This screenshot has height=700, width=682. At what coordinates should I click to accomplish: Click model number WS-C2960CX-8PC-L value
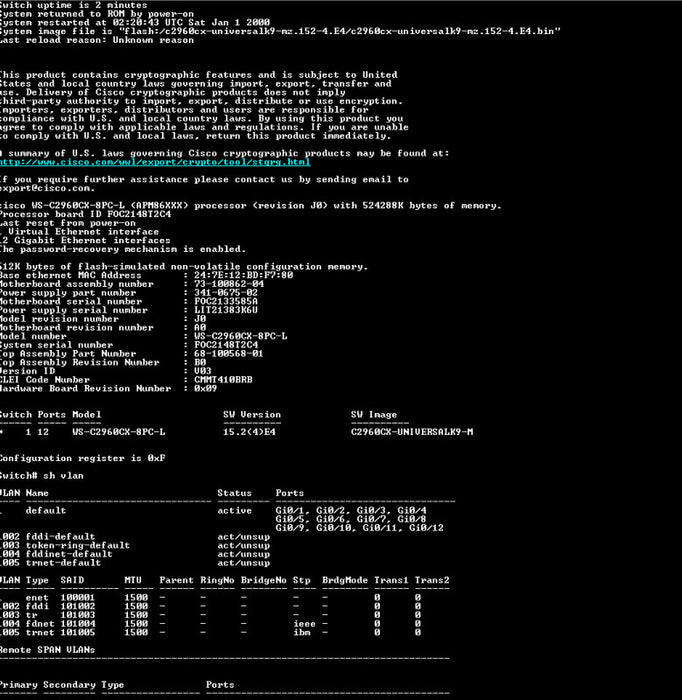click(241, 336)
